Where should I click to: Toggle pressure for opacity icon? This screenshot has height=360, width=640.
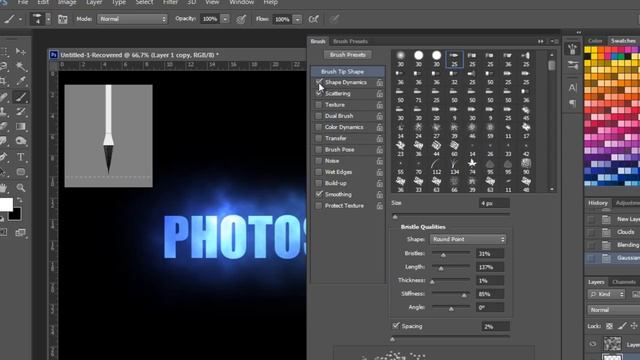pos(241,19)
